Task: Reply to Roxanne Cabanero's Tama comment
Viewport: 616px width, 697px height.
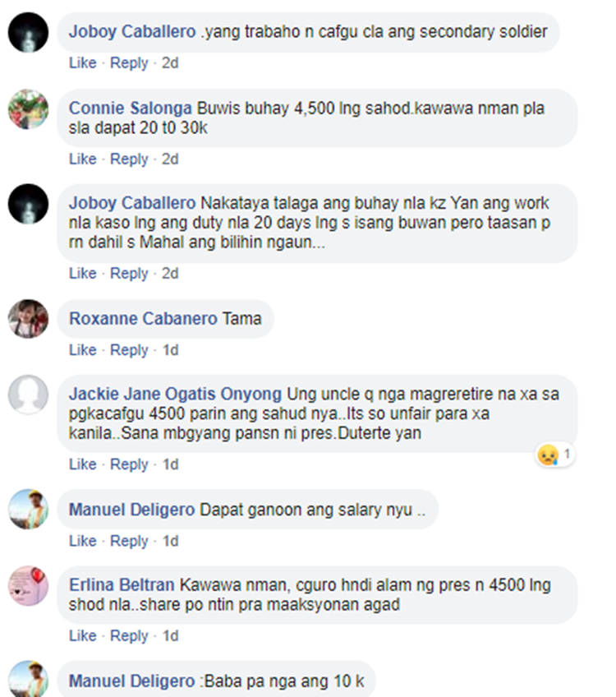Action: click(x=129, y=350)
